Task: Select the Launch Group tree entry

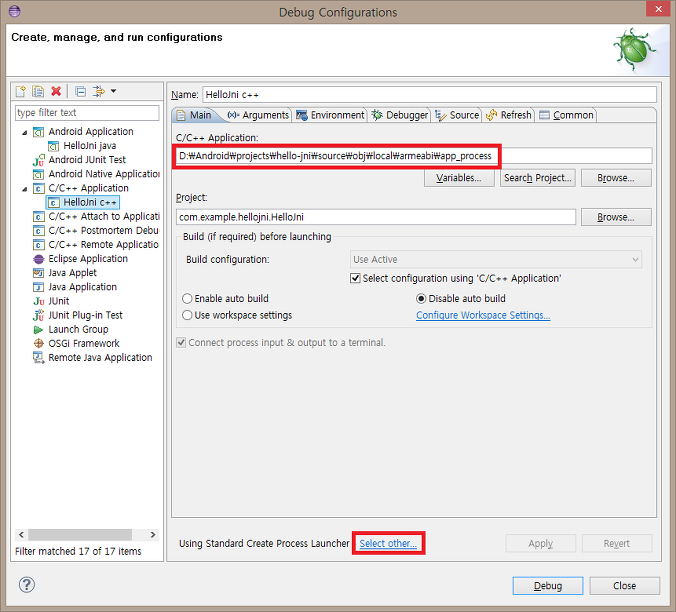Action: [x=78, y=330]
